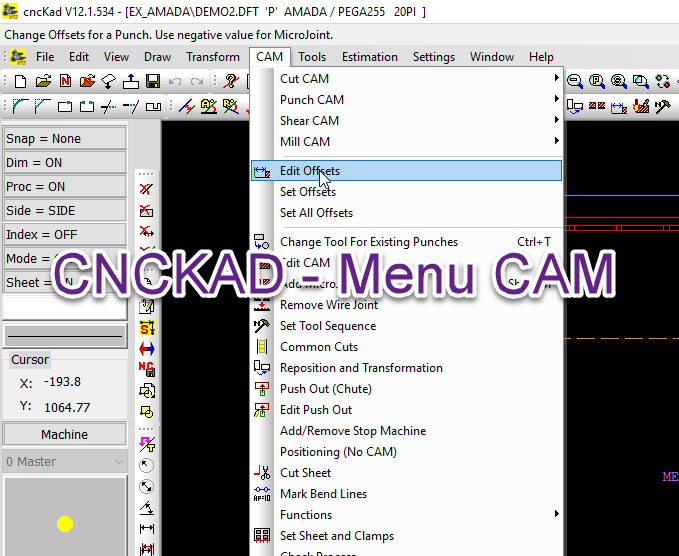Choose Change Tool For Existing Punches

point(406,242)
